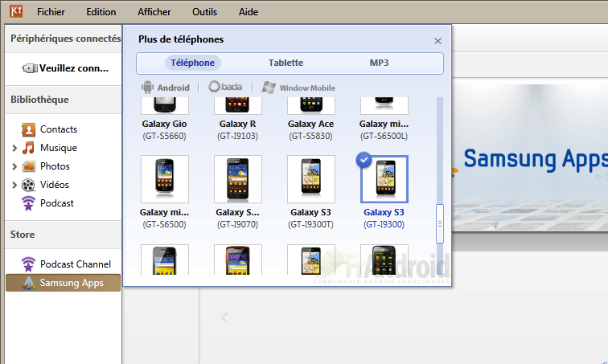
Task: Click the Vidéos film reel icon
Action: (28, 185)
